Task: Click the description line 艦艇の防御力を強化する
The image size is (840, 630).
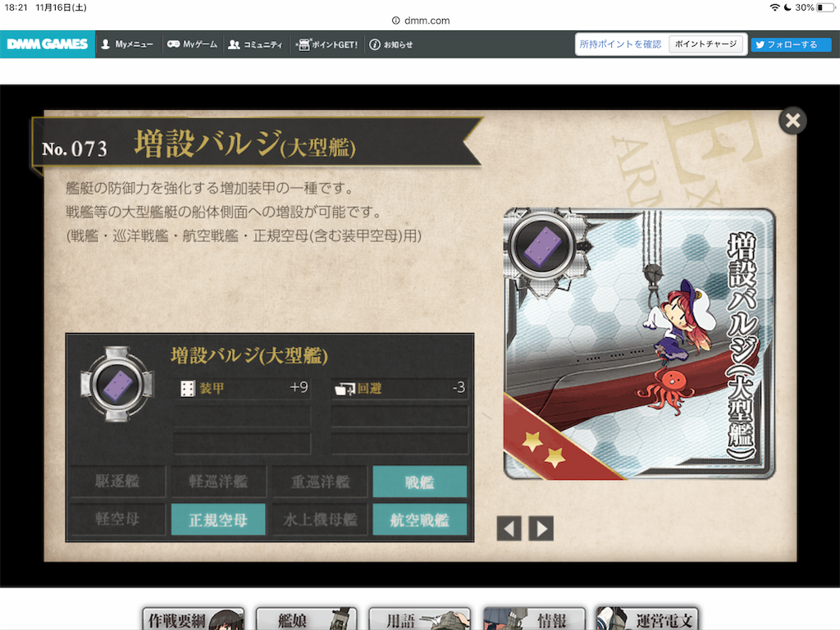Action: pos(209,188)
